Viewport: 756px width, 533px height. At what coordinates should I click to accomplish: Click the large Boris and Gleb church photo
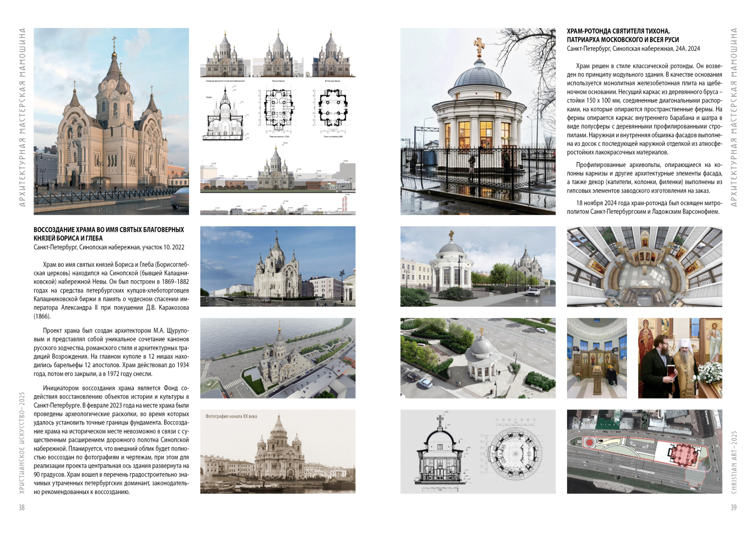(111, 122)
